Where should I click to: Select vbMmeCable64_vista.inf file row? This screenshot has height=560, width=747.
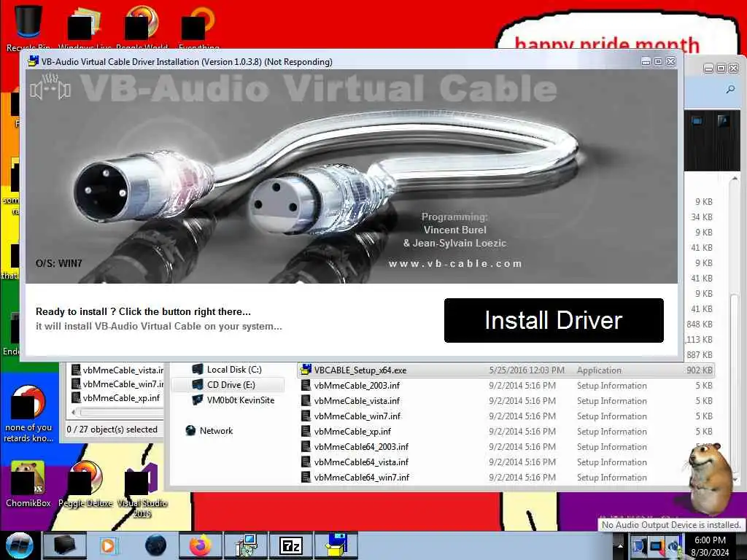[x=506, y=462]
